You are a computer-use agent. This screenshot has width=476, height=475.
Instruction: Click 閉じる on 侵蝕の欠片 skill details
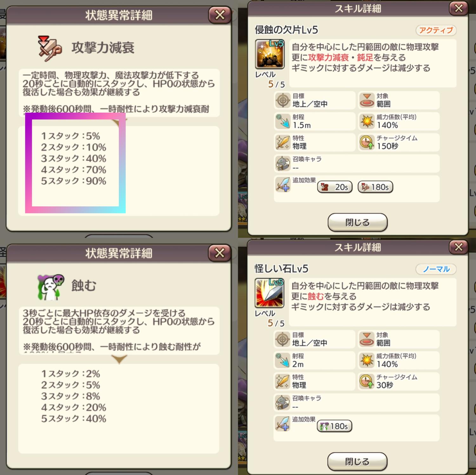coord(358,222)
